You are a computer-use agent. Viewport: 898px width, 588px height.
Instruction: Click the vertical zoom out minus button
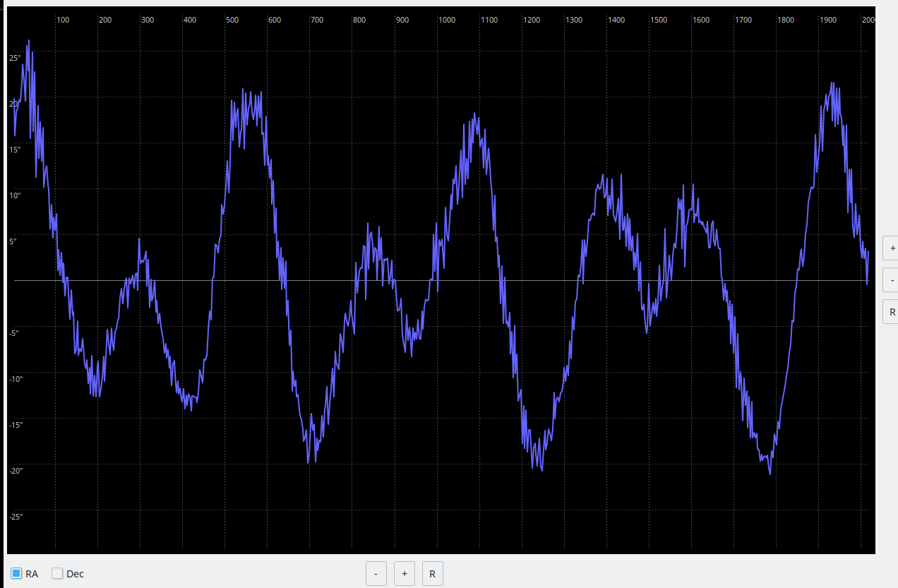point(891,280)
